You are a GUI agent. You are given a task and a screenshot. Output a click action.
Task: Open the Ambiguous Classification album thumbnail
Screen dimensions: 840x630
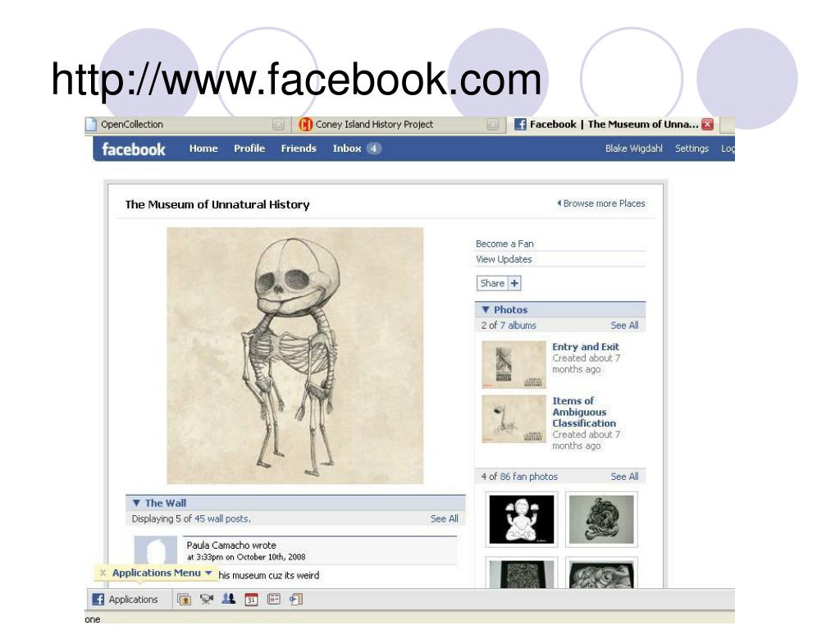click(514, 419)
